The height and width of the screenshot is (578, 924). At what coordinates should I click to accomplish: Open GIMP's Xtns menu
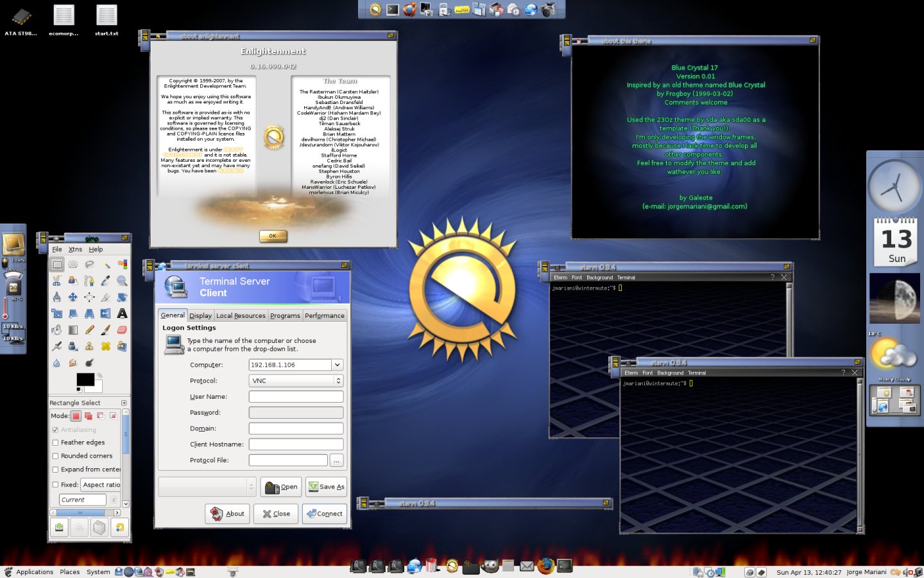[x=75, y=249]
